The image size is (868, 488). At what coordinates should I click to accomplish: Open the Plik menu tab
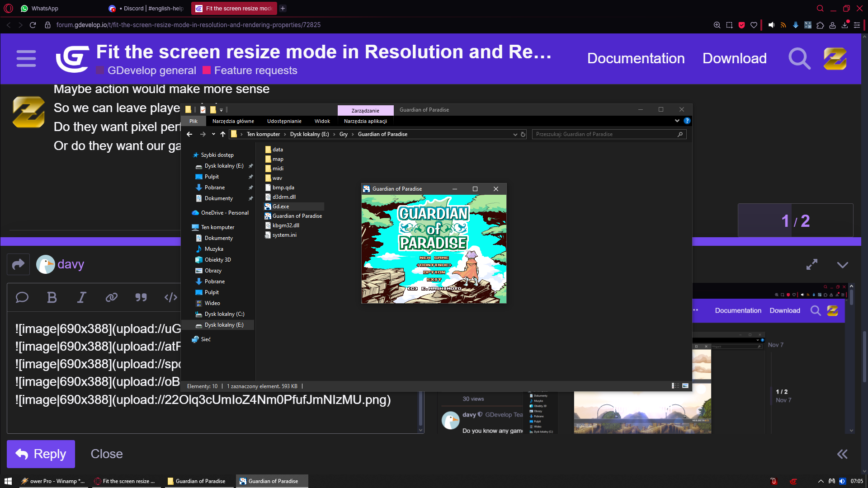(193, 121)
